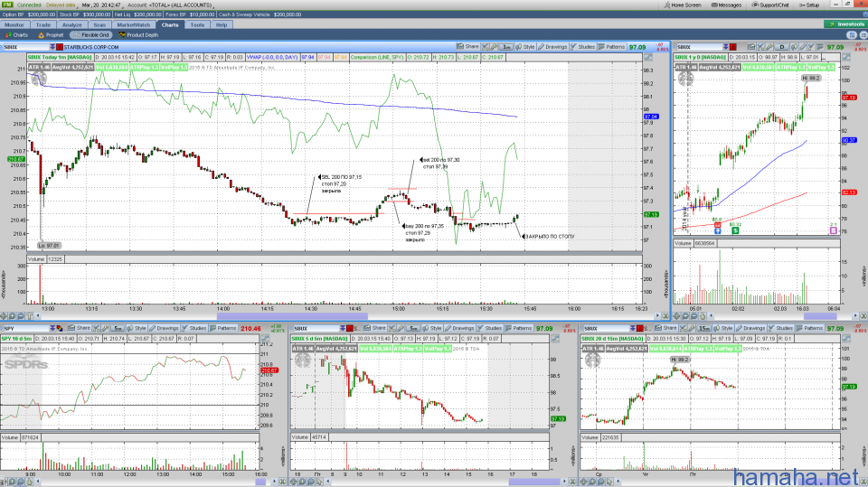Open Patterns menu on main chart
The width and height of the screenshot is (868, 487).
click(x=611, y=47)
